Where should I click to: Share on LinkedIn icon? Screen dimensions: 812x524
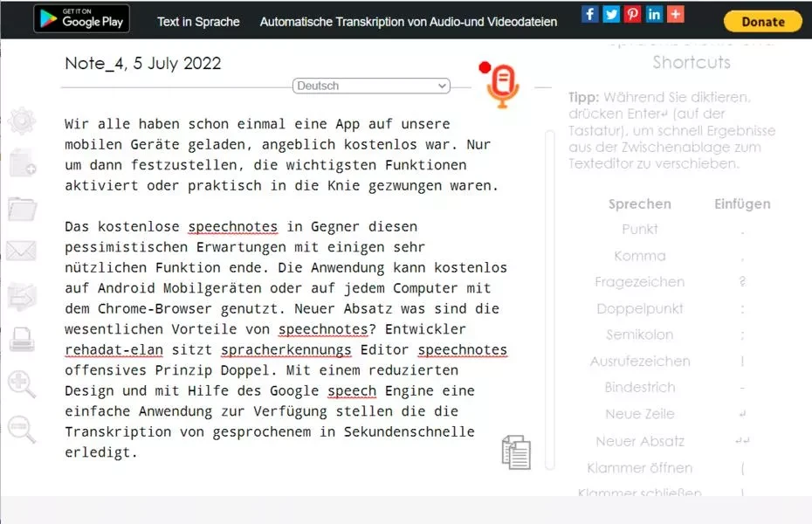[x=654, y=14]
